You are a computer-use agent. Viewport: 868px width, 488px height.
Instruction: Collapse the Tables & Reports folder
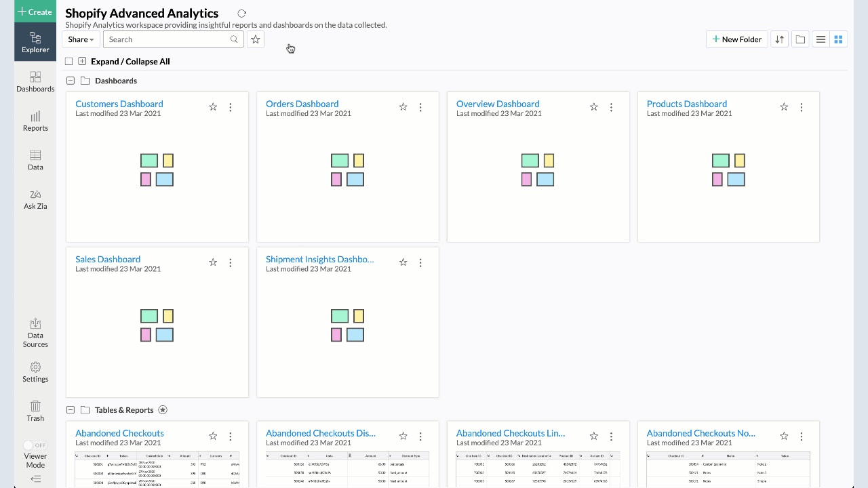[x=71, y=410]
